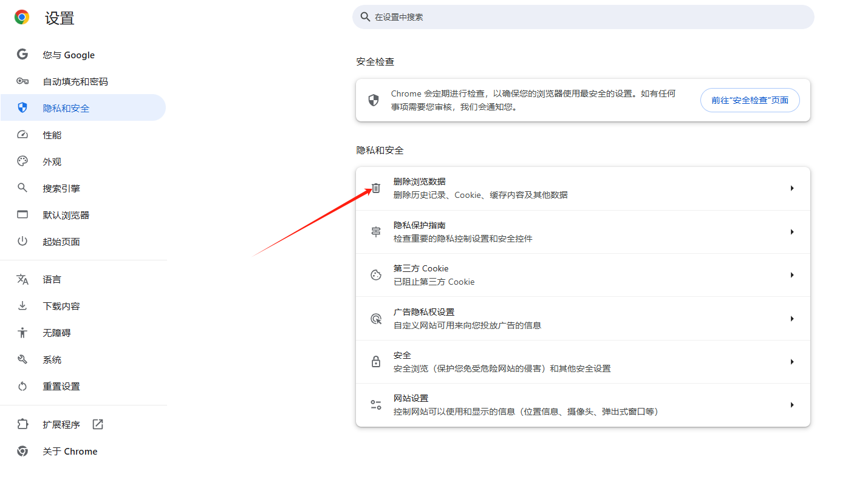Click the download icon for 下载内容
Screen dimensions: 868x502
22,306
